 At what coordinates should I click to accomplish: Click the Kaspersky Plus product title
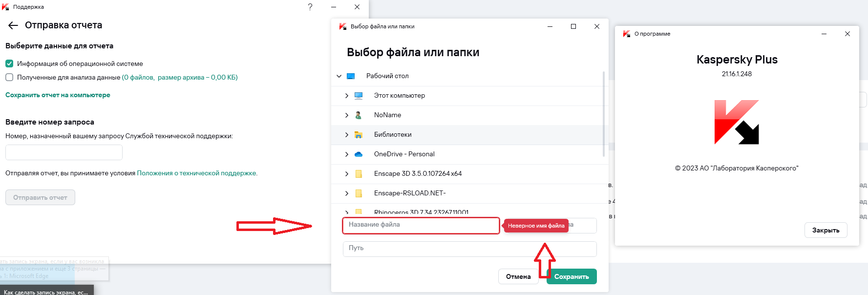737,60
